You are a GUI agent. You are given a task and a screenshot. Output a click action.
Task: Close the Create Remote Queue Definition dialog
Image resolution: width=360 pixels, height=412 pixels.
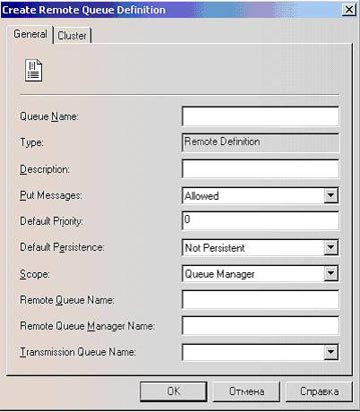coord(349,9)
